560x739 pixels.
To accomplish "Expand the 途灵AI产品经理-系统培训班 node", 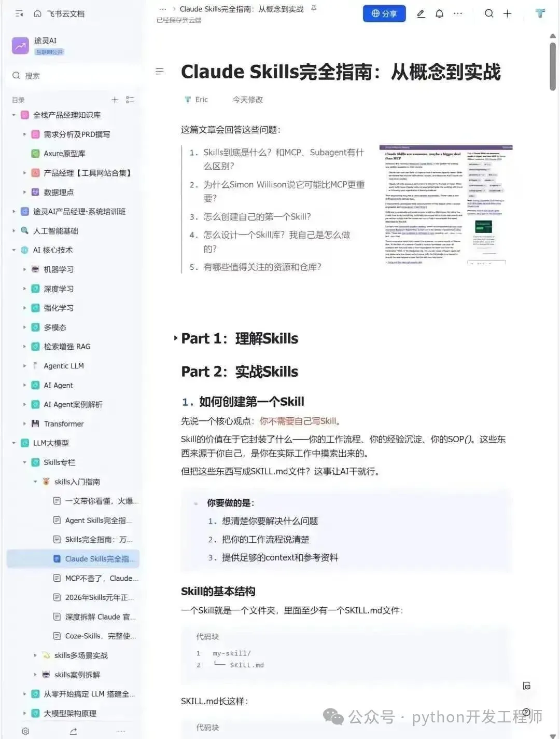I will 14,212.
